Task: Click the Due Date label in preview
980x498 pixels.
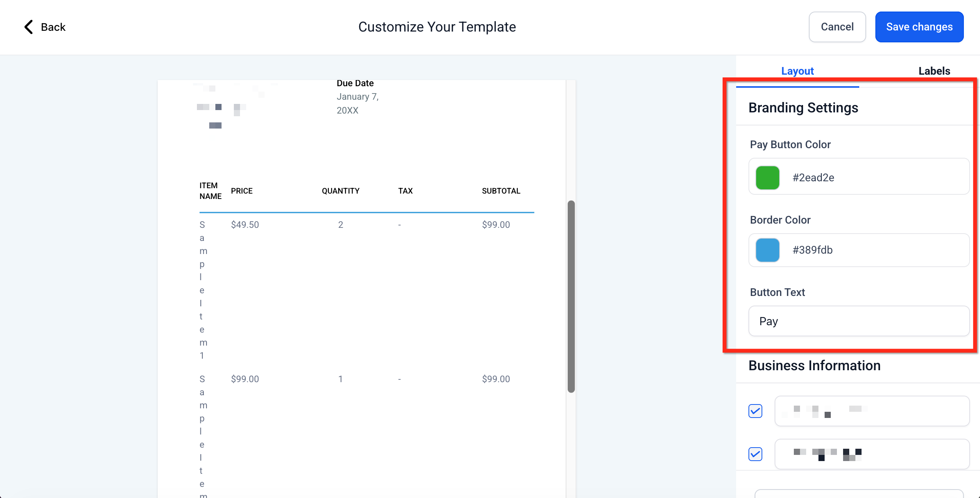Action: (355, 83)
